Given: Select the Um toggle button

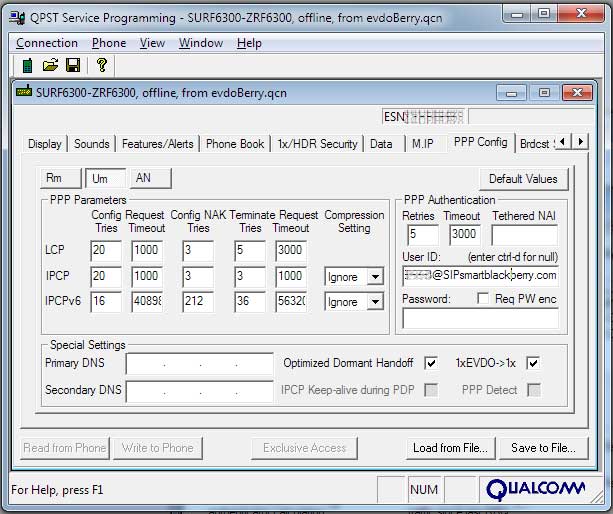Looking at the screenshot, I should pos(106,179).
